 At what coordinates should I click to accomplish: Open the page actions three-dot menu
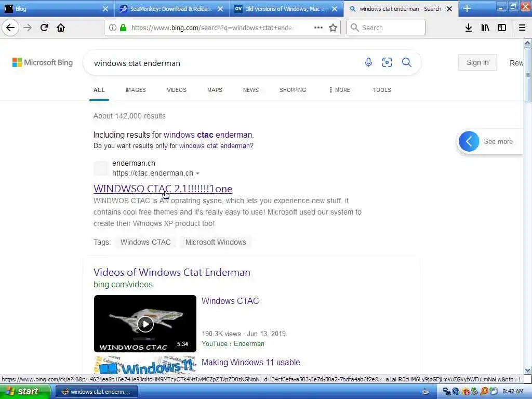318,28
